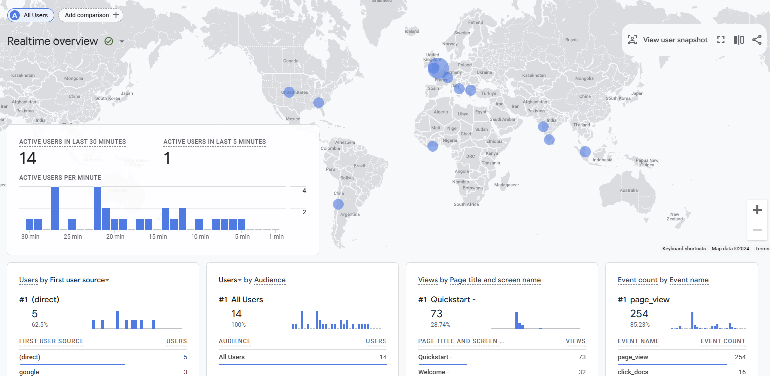Open the Users metric dropdown in Audience card
Screen dimensions: 770x376
230,280
